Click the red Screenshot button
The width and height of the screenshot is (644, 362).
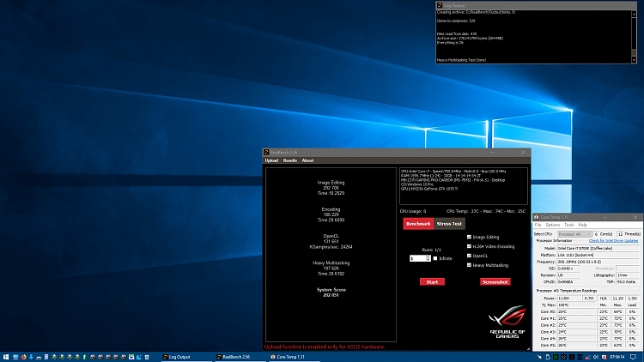(495, 282)
